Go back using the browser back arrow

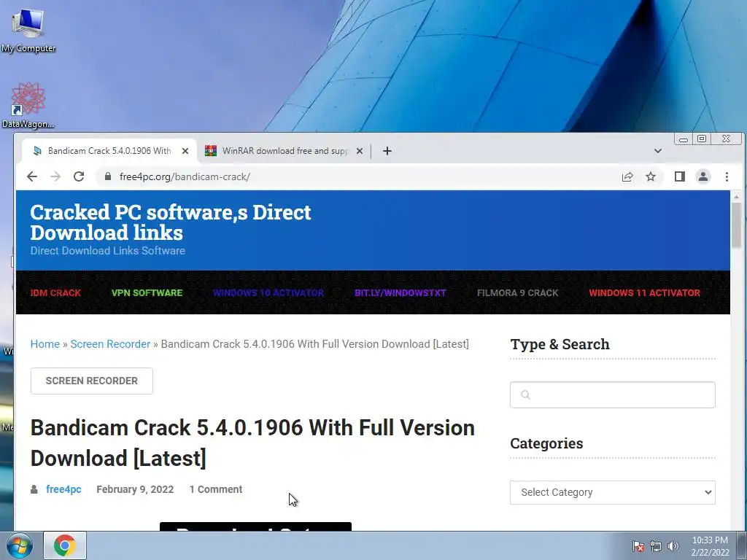point(32,176)
